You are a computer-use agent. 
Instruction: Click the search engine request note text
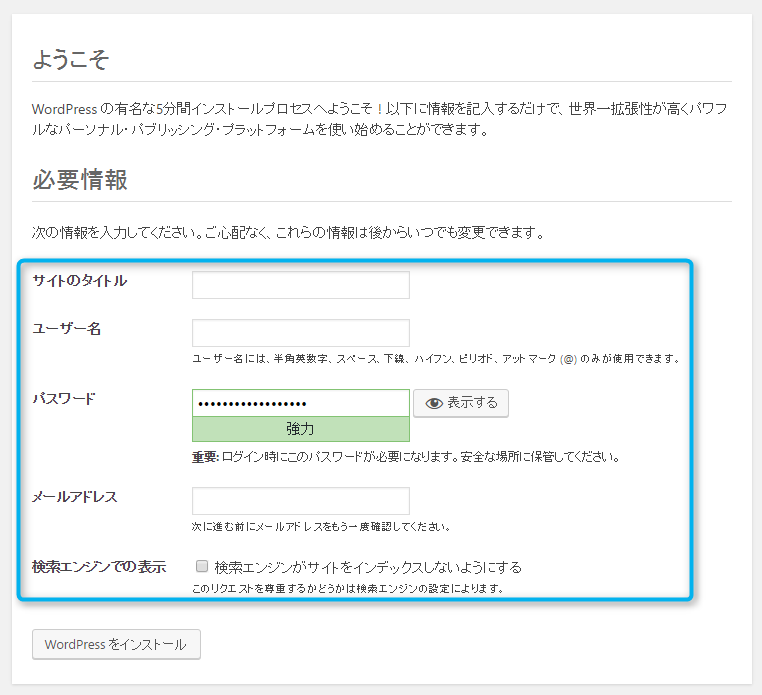point(347,588)
